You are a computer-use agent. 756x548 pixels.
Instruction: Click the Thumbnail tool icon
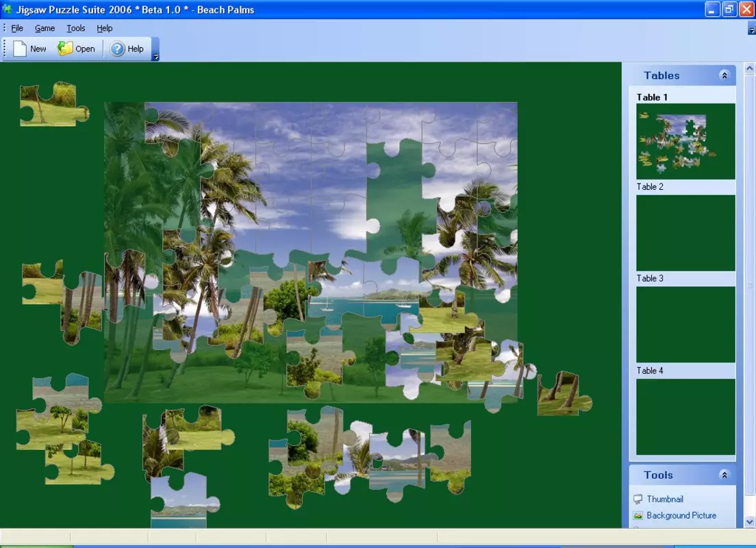point(638,499)
